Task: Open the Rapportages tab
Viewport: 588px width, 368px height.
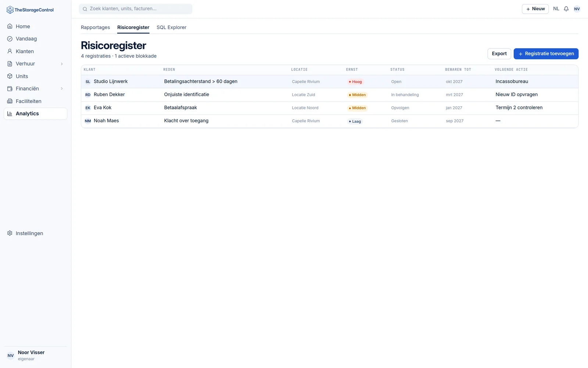Action: click(95, 27)
